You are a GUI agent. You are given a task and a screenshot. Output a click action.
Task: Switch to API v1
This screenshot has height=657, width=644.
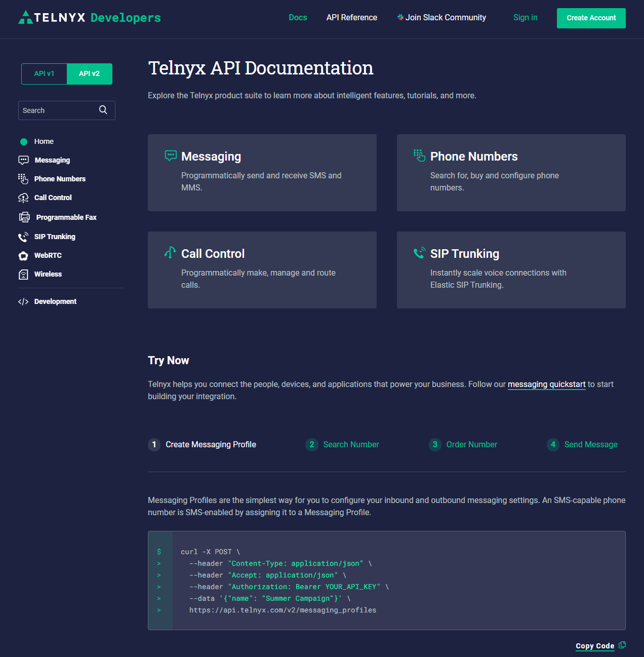(x=44, y=74)
